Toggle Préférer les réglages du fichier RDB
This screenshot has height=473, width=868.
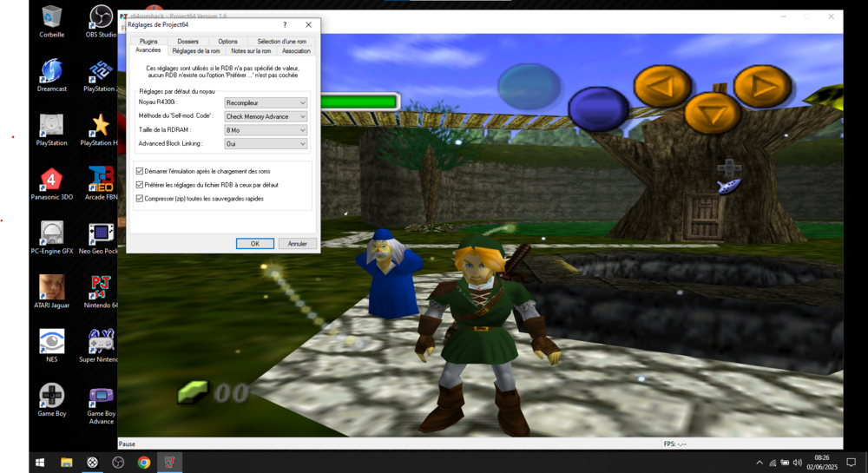tap(140, 185)
